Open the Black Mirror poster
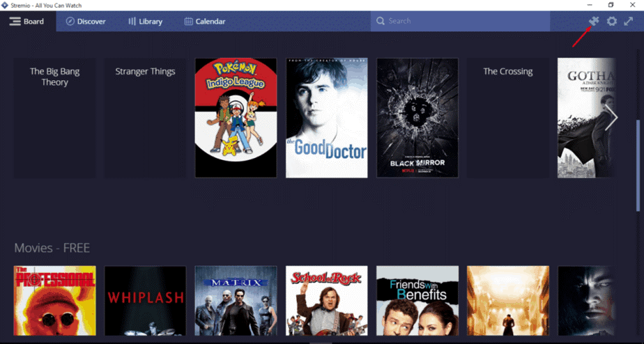Screen dimensions: 644x344 (417, 118)
